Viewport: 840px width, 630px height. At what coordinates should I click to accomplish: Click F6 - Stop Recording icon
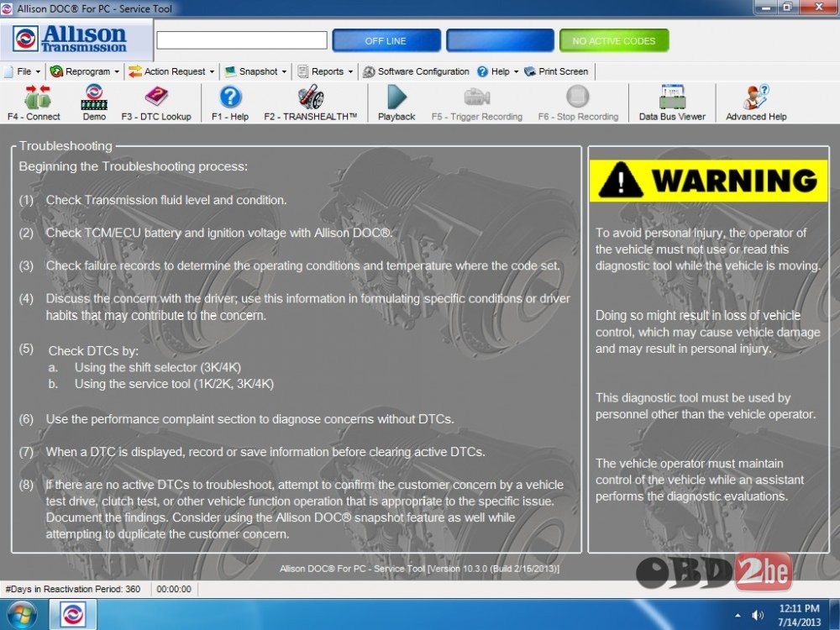coord(578,97)
